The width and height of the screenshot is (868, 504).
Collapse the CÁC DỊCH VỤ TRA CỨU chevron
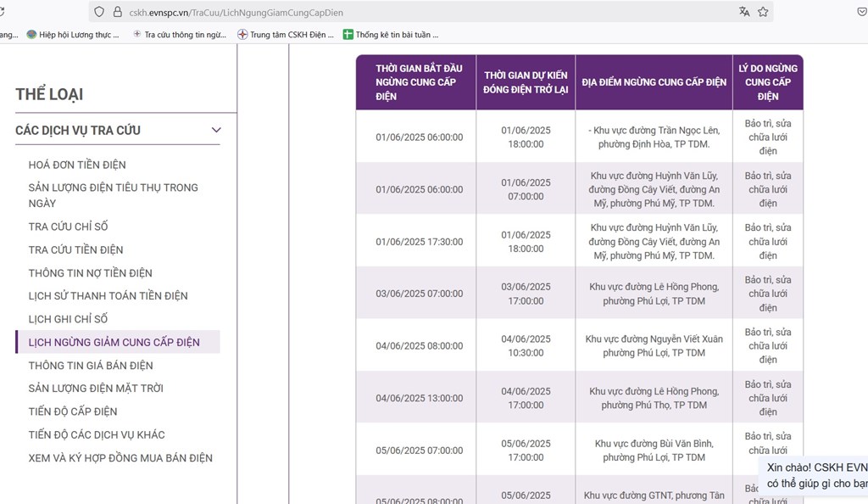(216, 130)
